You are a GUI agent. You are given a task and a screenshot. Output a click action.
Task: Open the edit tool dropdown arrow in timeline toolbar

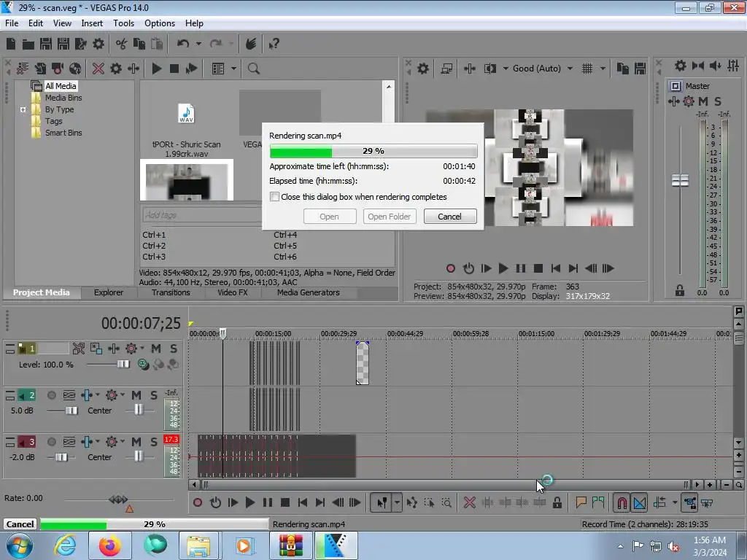pyautogui.click(x=397, y=502)
